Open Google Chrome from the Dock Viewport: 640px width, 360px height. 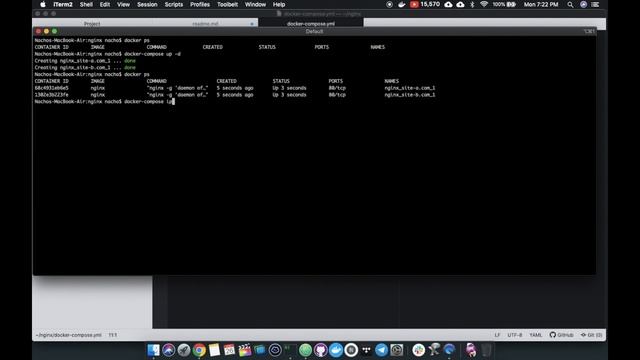(x=199, y=350)
